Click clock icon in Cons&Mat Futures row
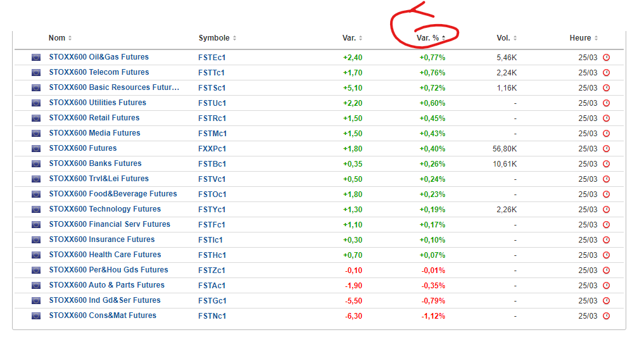Viewport: 644px width, 344px height. [606, 316]
